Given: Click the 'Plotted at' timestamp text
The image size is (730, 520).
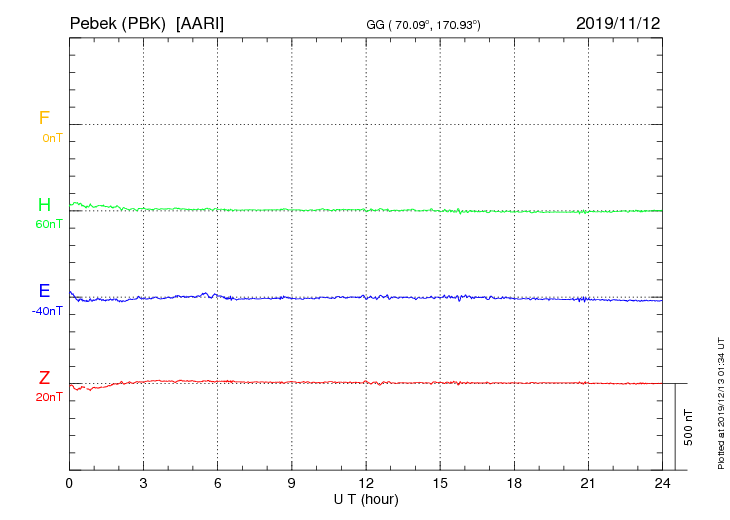Looking at the screenshot, I should [x=721, y=403].
